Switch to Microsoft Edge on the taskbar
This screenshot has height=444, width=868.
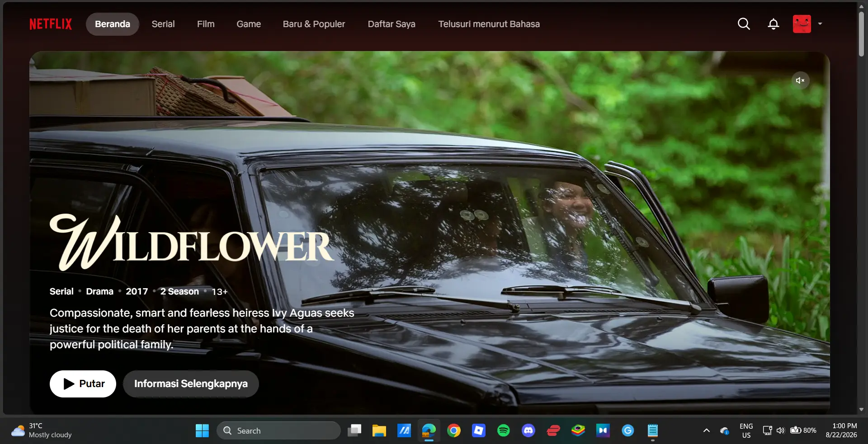(429, 431)
